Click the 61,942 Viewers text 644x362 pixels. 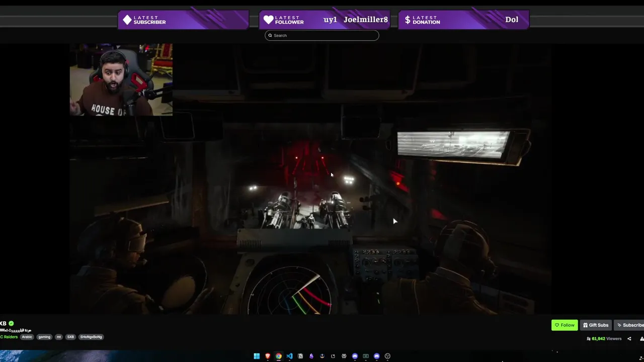click(x=607, y=339)
